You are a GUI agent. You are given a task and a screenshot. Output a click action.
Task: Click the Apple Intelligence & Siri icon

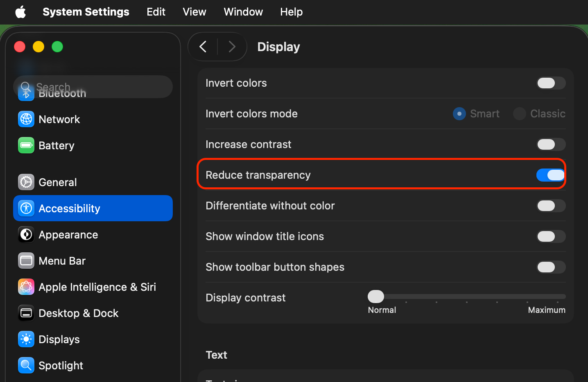(26, 287)
